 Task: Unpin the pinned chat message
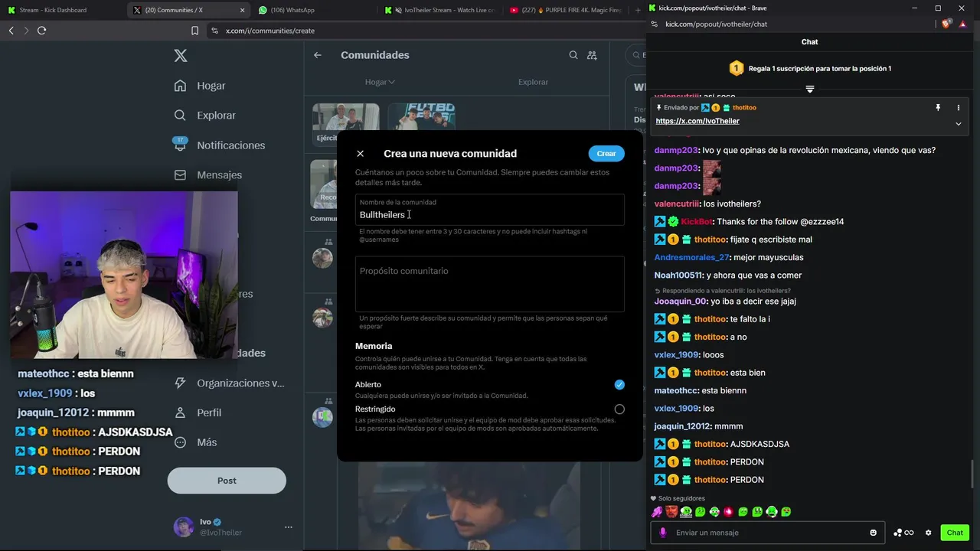(x=938, y=108)
